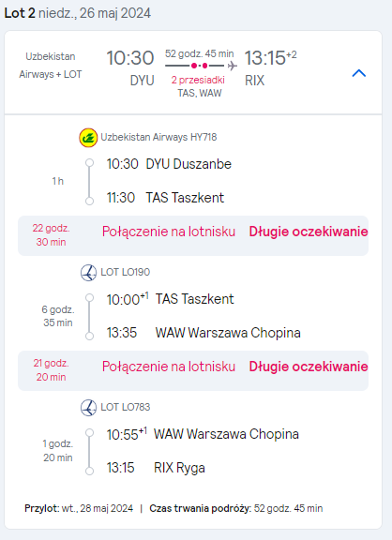The image size is (392, 540).
Task: Click the LOT logo beside LO783
Action: coord(88,408)
